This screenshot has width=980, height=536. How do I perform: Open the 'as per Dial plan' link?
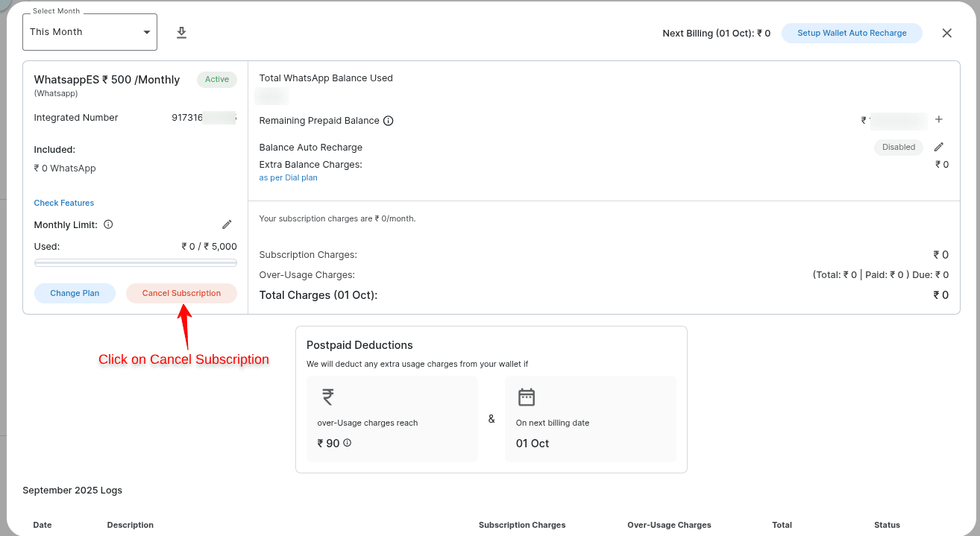pos(289,177)
